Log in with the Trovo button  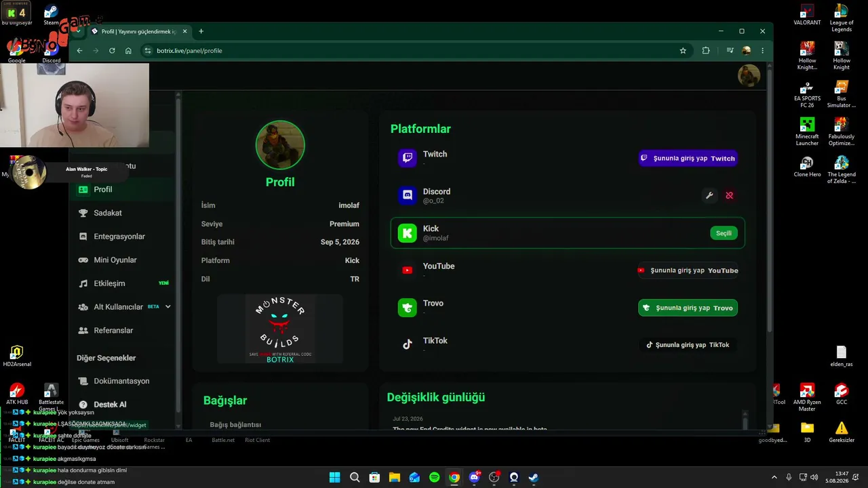(688, 308)
